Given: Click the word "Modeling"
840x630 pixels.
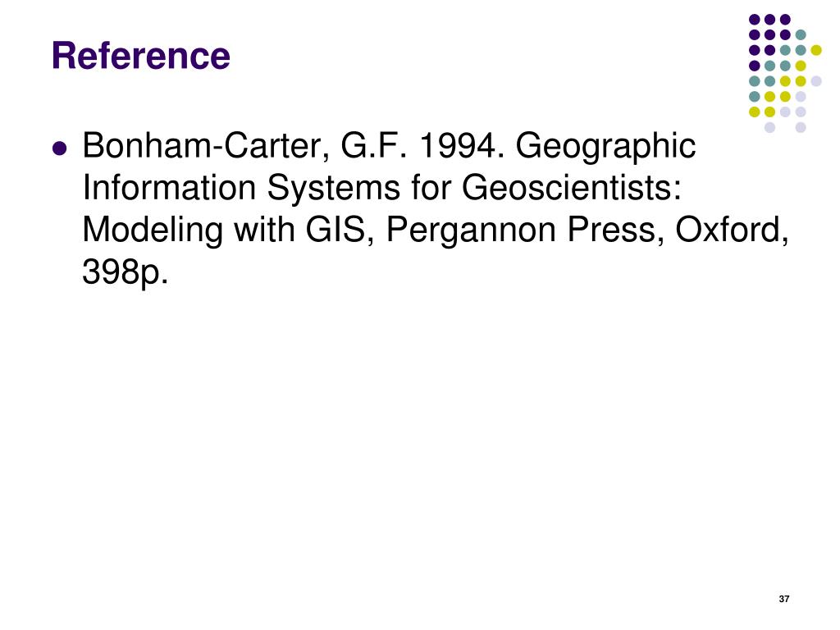Looking at the screenshot, I should (152, 231).
